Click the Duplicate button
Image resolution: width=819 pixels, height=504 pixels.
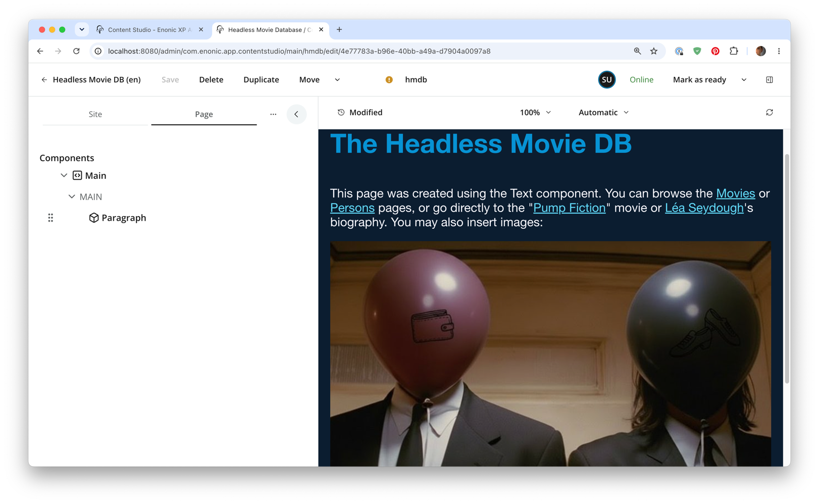pos(261,80)
